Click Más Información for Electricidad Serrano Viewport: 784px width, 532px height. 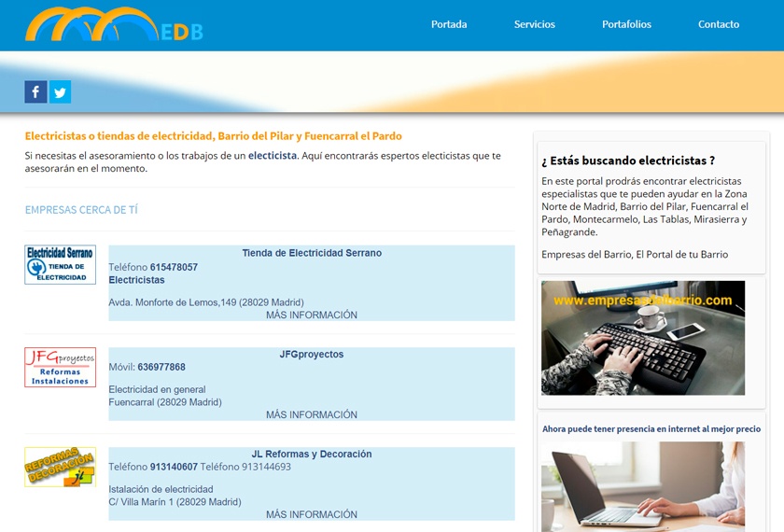point(312,315)
